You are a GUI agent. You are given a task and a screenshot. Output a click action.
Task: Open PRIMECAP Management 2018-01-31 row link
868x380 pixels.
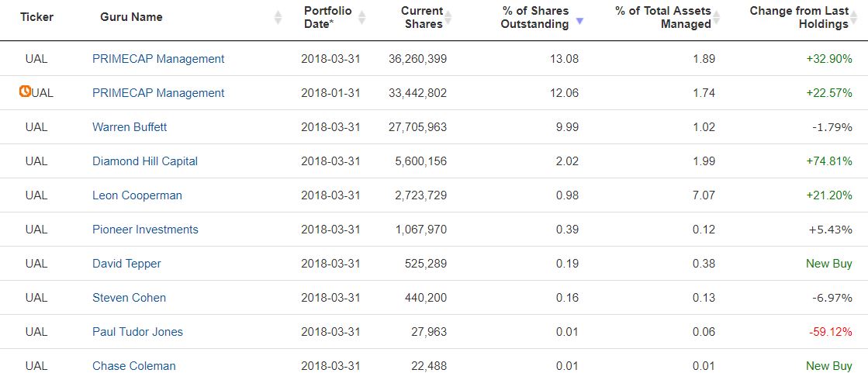coord(158,93)
